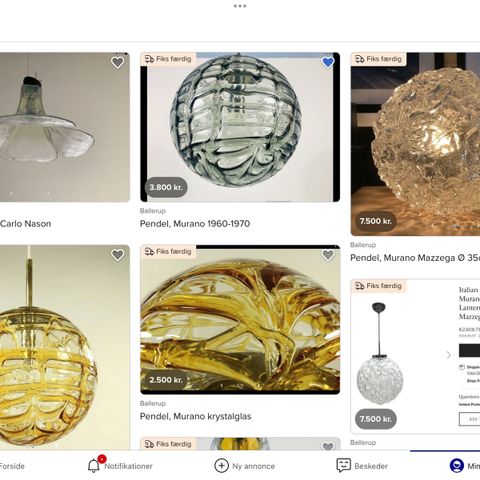Toggle heart on Murano krystalglas listing
The height and width of the screenshot is (480, 480).
tap(328, 255)
